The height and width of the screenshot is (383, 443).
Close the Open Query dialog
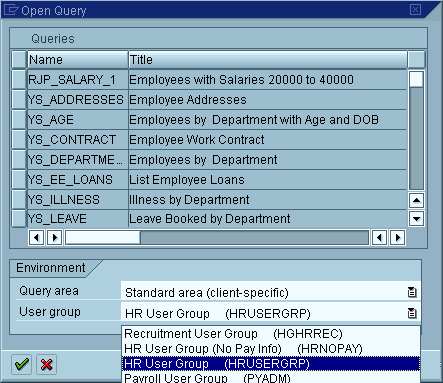415,9
